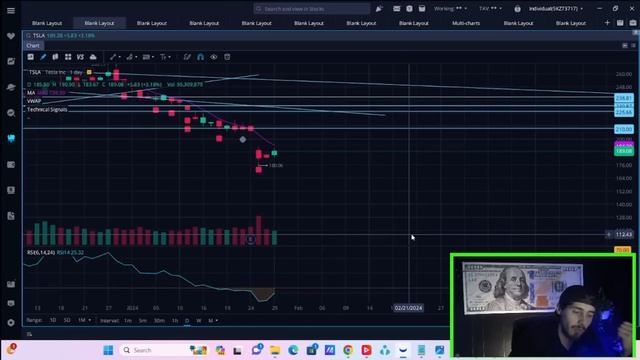The width and height of the screenshot is (640, 360).
Task: Toggle the lock icon beside account name
Action: point(517,9)
